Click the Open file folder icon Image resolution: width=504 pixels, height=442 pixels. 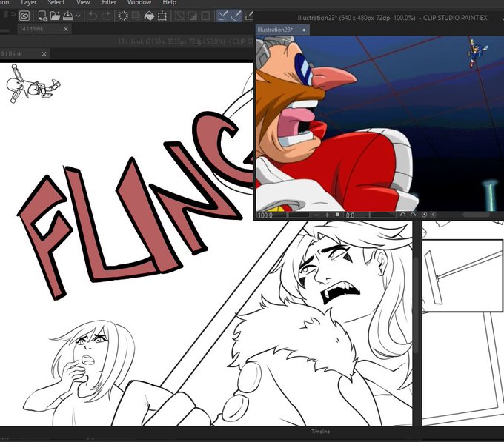point(56,16)
